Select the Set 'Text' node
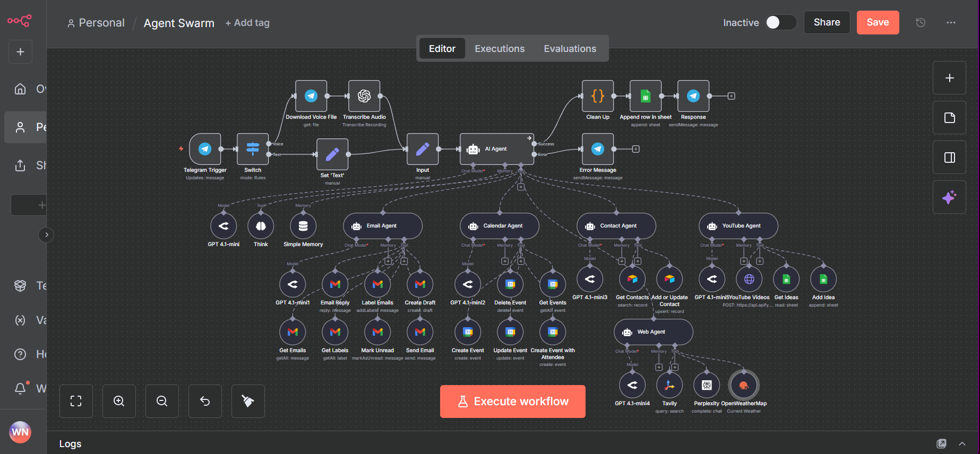 point(332,154)
